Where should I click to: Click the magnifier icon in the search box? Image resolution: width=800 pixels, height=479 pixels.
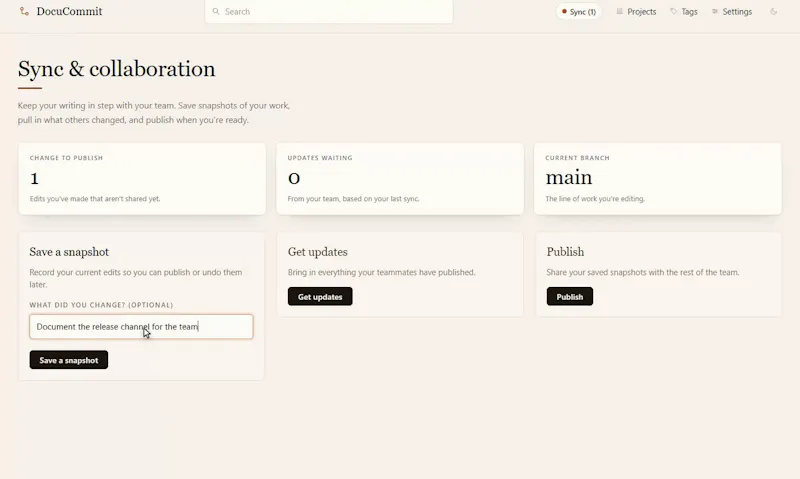(216, 11)
